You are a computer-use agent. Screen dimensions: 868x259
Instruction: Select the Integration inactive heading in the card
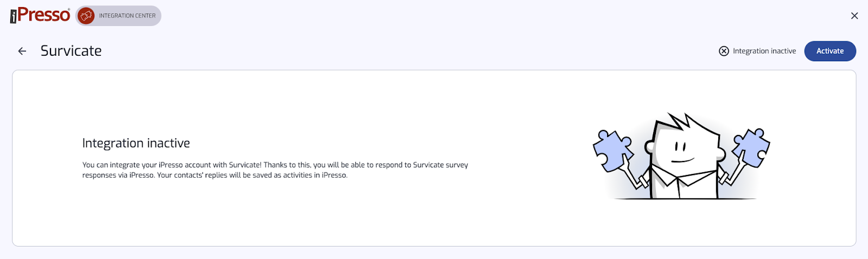tap(136, 143)
